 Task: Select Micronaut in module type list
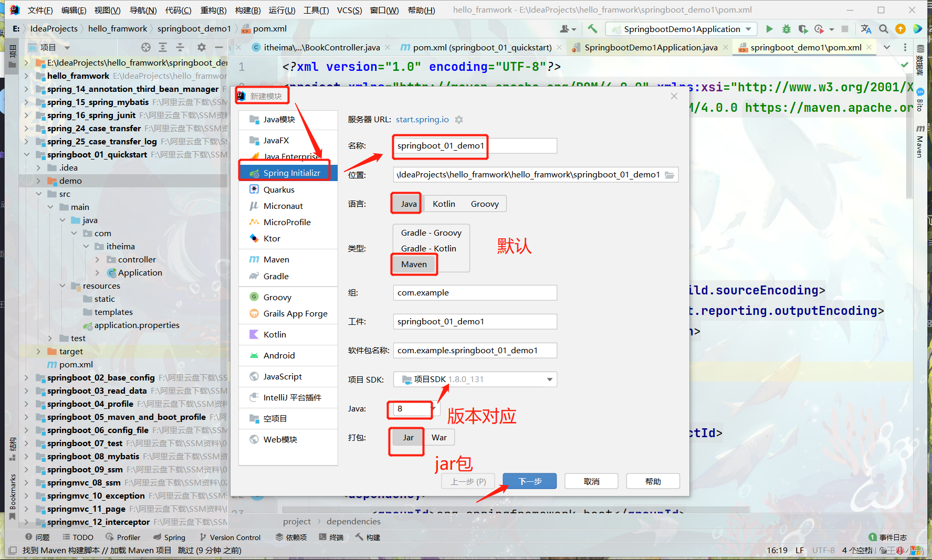click(288, 206)
